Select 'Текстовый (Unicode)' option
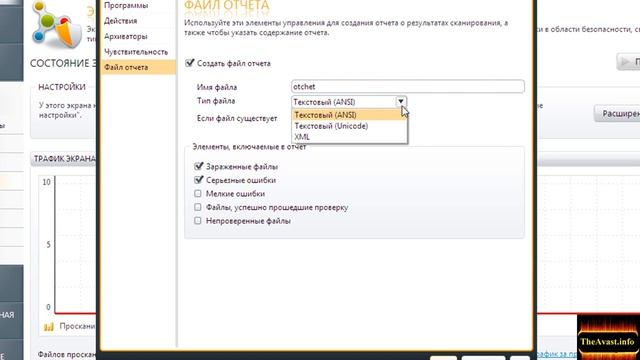This screenshot has height=360, width=640. click(x=349, y=126)
